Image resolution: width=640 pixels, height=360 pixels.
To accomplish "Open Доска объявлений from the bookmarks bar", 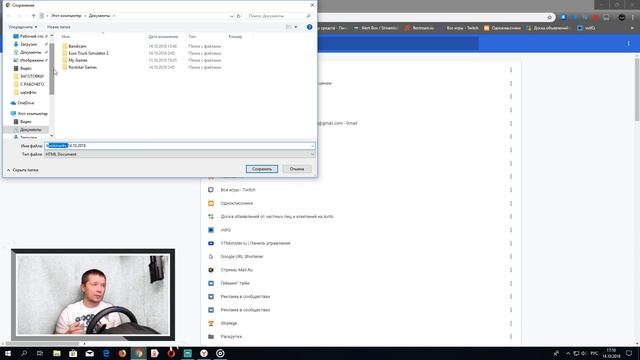I will [x=547, y=28].
